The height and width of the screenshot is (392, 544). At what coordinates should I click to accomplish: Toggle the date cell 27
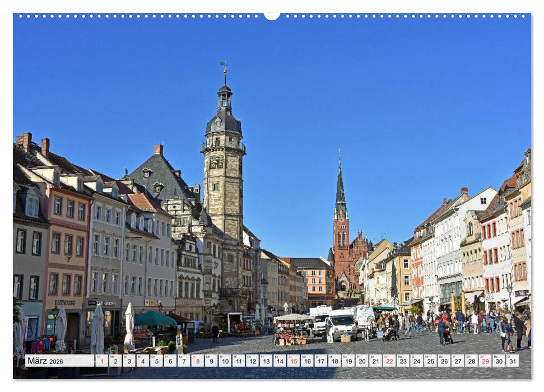coord(459,362)
